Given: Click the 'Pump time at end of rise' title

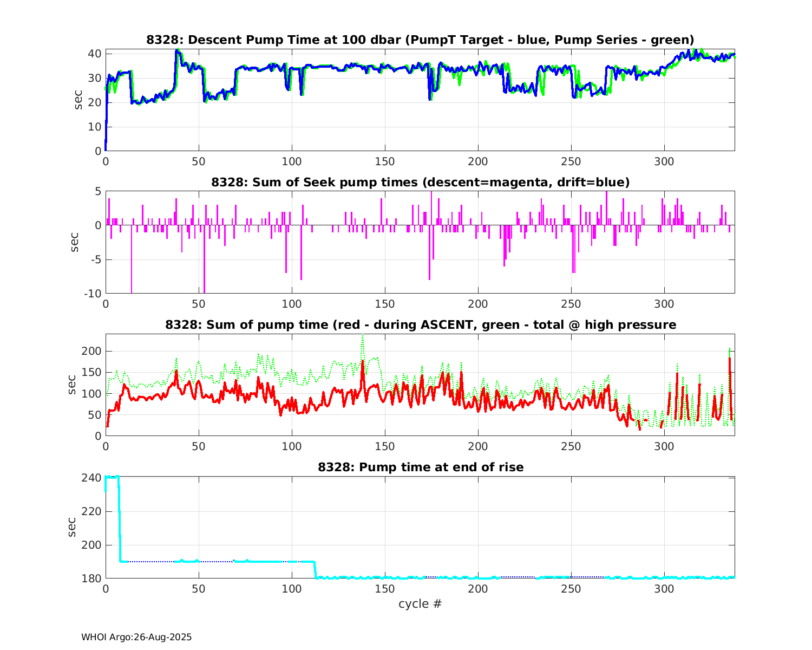Looking at the screenshot, I should click(420, 467).
